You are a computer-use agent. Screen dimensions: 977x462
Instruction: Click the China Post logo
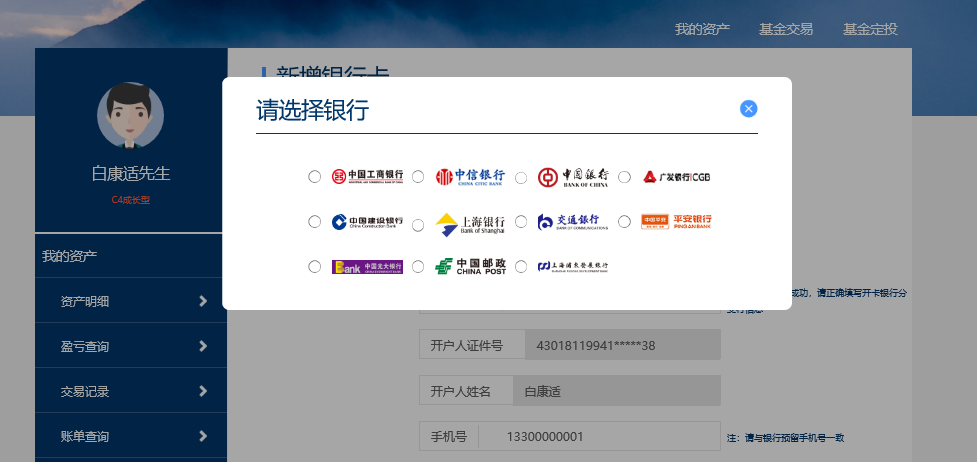point(470,266)
